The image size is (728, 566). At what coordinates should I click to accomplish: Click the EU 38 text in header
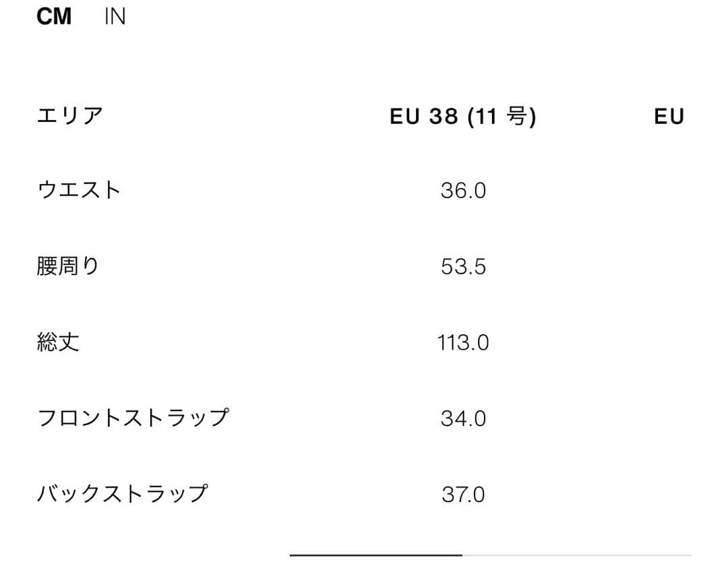pos(424,116)
